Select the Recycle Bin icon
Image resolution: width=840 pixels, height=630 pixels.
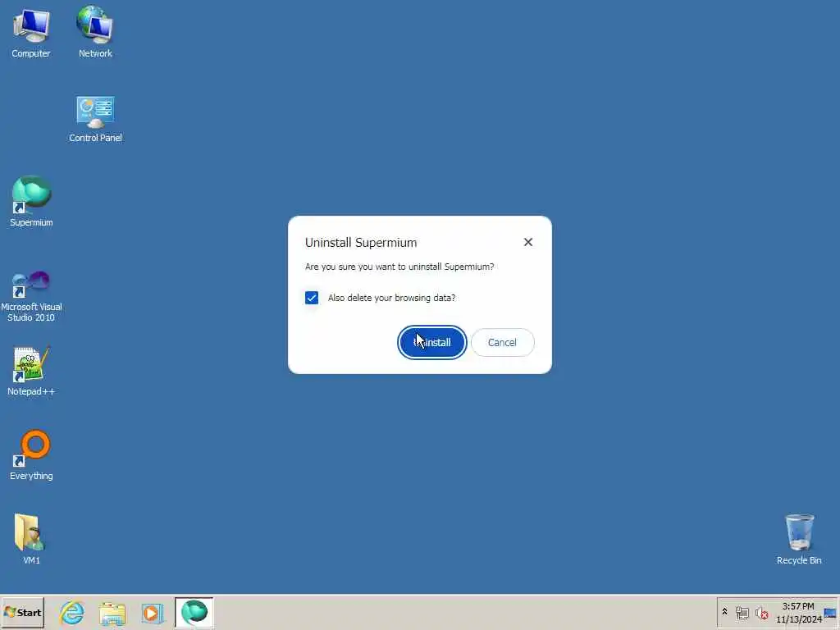(799, 538)
